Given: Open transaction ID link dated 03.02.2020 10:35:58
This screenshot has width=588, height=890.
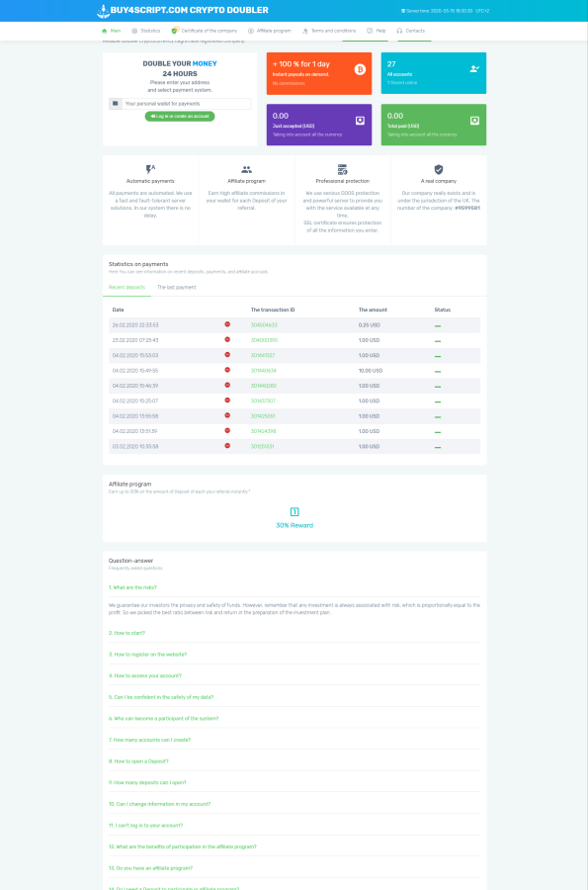Looking at the screenshot, I should pyautogui.click(x=263, y=447).
